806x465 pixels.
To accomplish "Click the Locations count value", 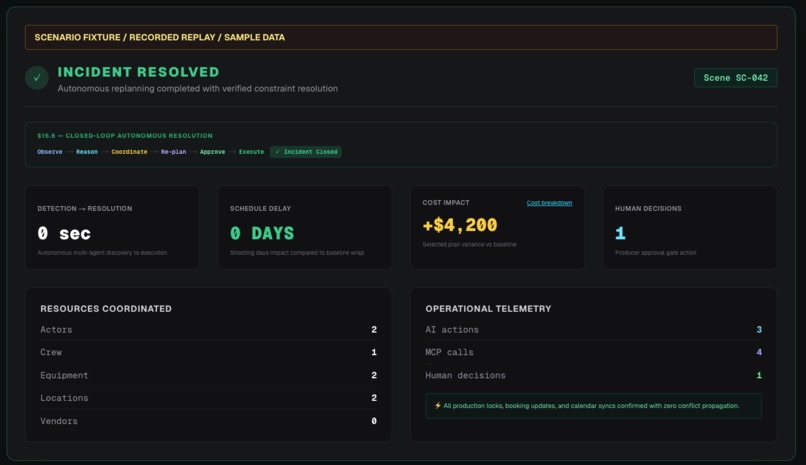I will (374, 398).
